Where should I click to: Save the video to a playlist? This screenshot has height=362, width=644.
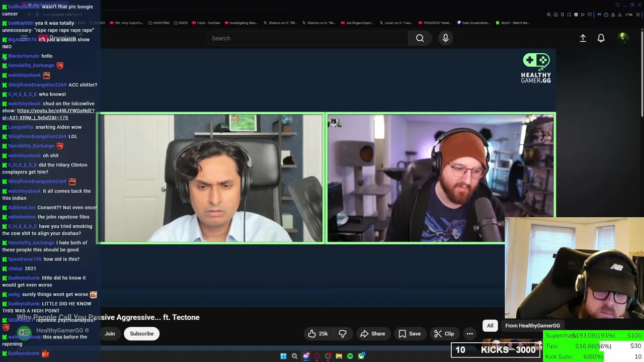pos(410,334)
